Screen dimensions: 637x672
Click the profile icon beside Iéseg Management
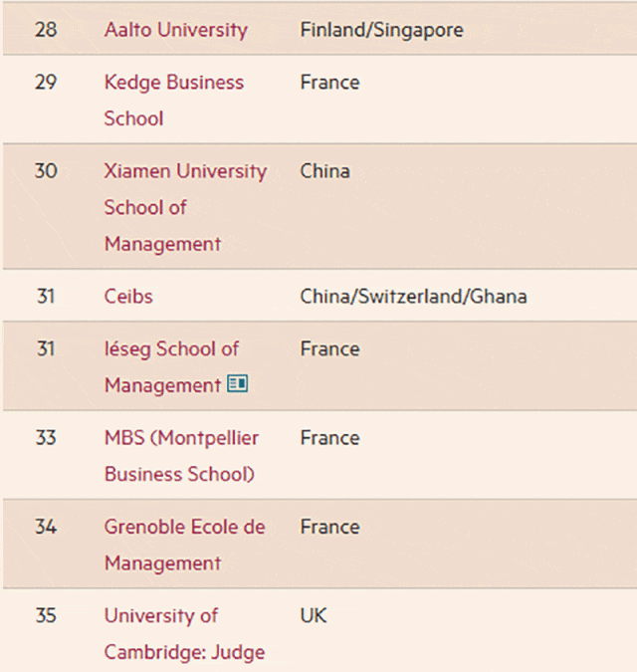tap(237, 383)
